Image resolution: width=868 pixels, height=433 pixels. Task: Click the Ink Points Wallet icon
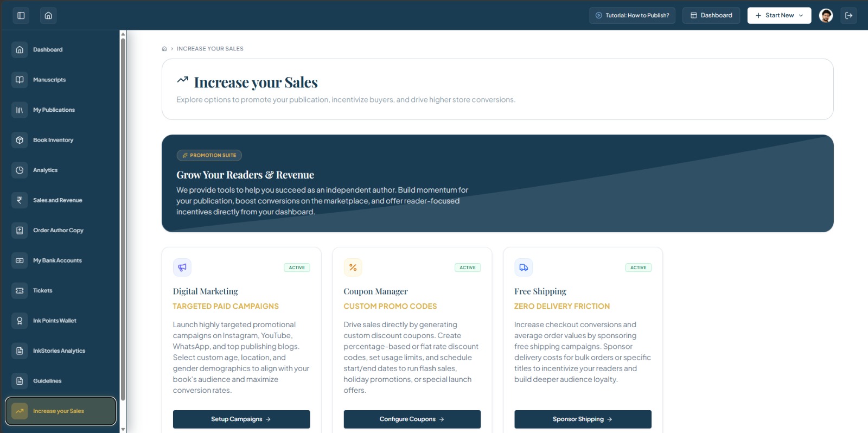coord(20,321)
